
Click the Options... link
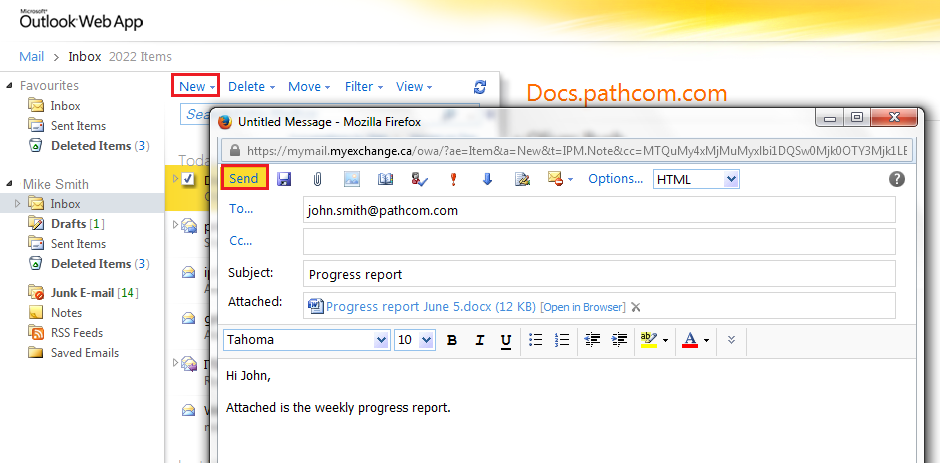pyautogui.click(x=615, y=179)
